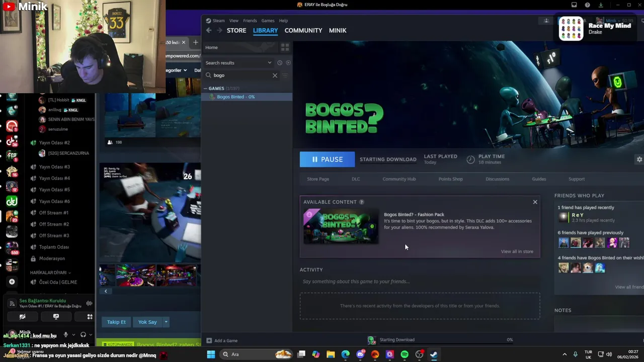Open the Help menu in Steam
644x362 pixels.
point(283,21)
